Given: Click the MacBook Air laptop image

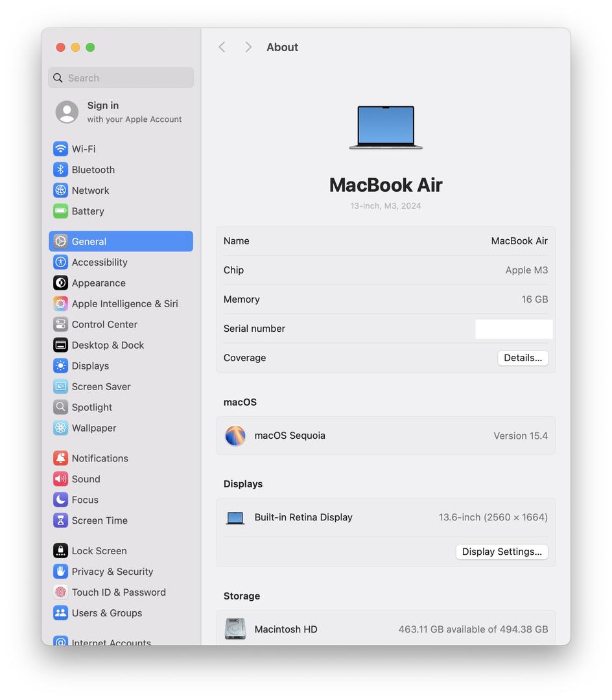Looking at the screenshot, I should pyautogui.click(x=386, y=127).
